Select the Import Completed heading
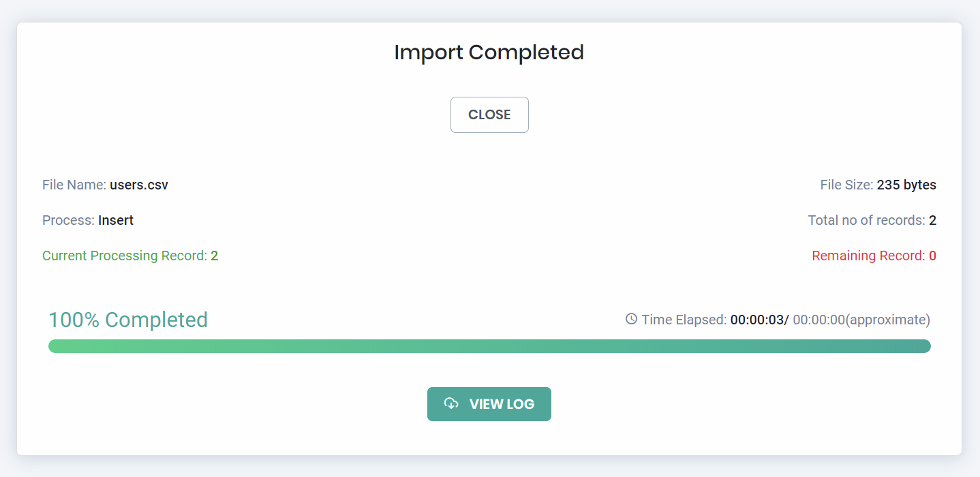980x477 pixels. point(489,52)
